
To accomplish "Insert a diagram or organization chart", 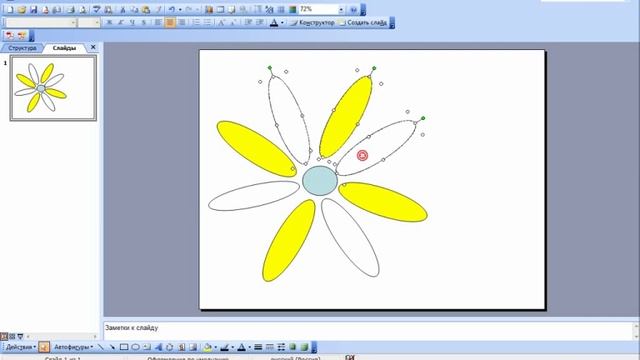I will pos(169,347).
